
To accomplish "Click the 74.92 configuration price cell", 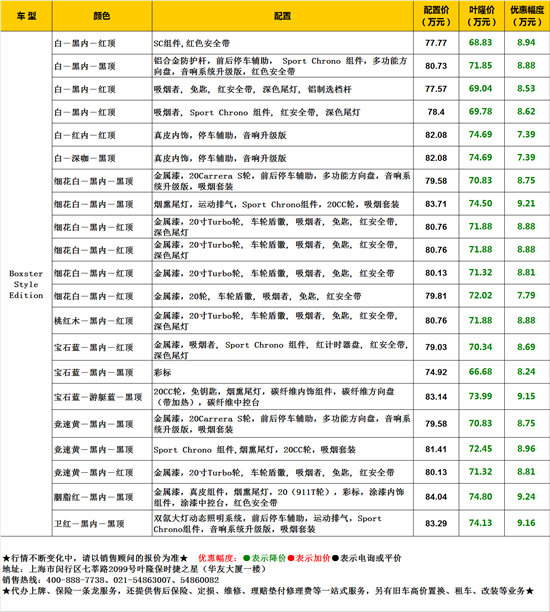I will point(436,372).
